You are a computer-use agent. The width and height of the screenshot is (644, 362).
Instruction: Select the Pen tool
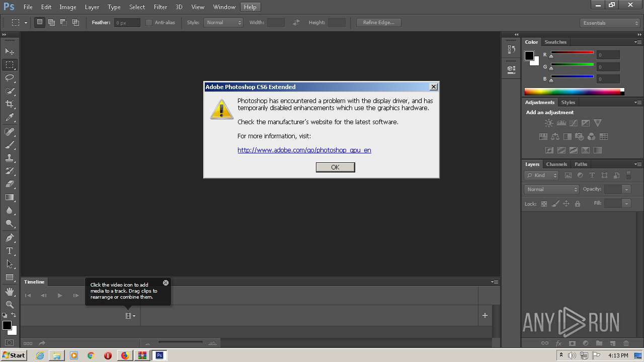10,238
